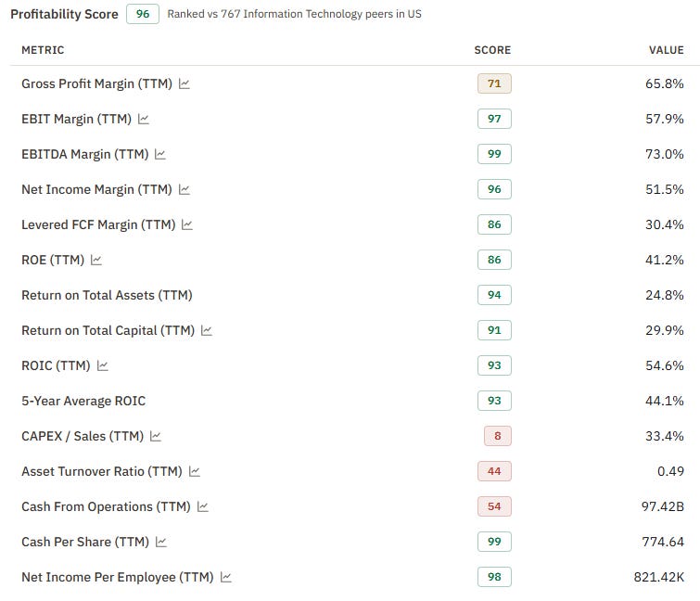
Task: Open chart icon beside Gross Profit Margin (TTM)
Action: [x=185, y=83]
